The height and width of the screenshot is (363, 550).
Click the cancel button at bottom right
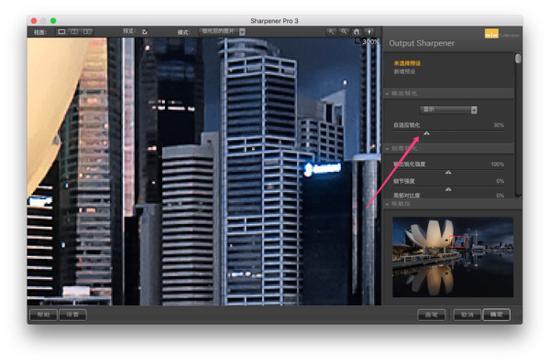(467, 315)
